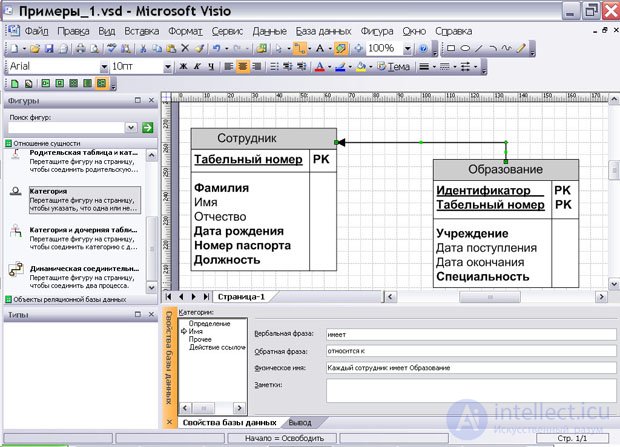Screen dimensions: 620x447
Task: Save the drawing with the floppy disk icon
Action: [x=49, y=49]
